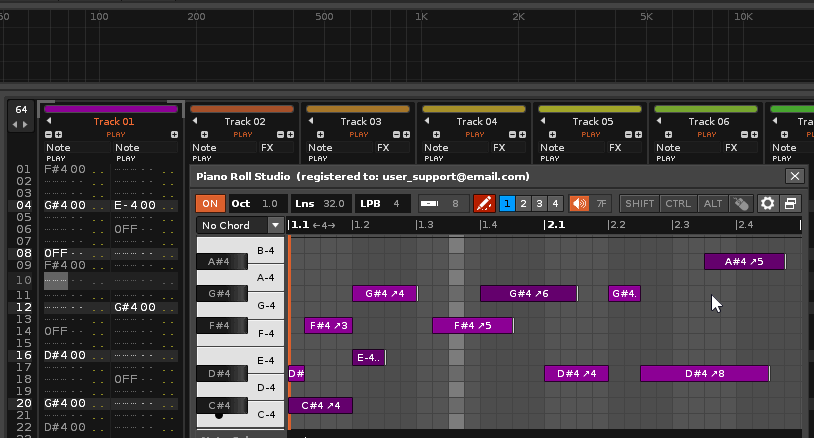Add an effect column to Track 03

406,134
